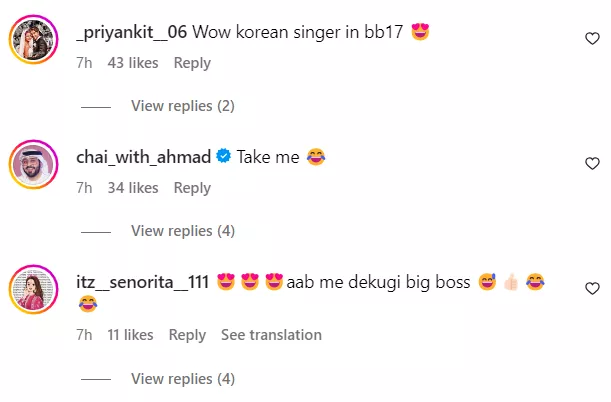Like chai_with_ahmad's comment with the heart
The image size is (611, 402).
click(x=592, y=163)
